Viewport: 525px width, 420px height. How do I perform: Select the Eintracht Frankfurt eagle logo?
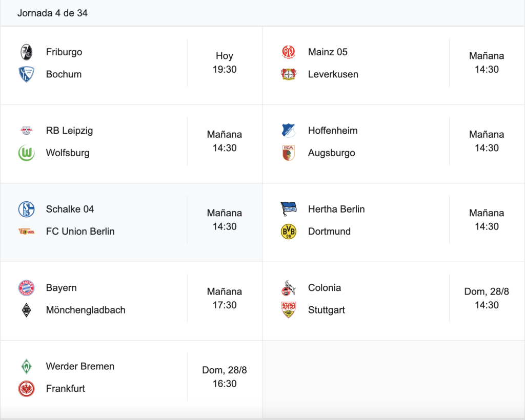[x=26, y=389]
